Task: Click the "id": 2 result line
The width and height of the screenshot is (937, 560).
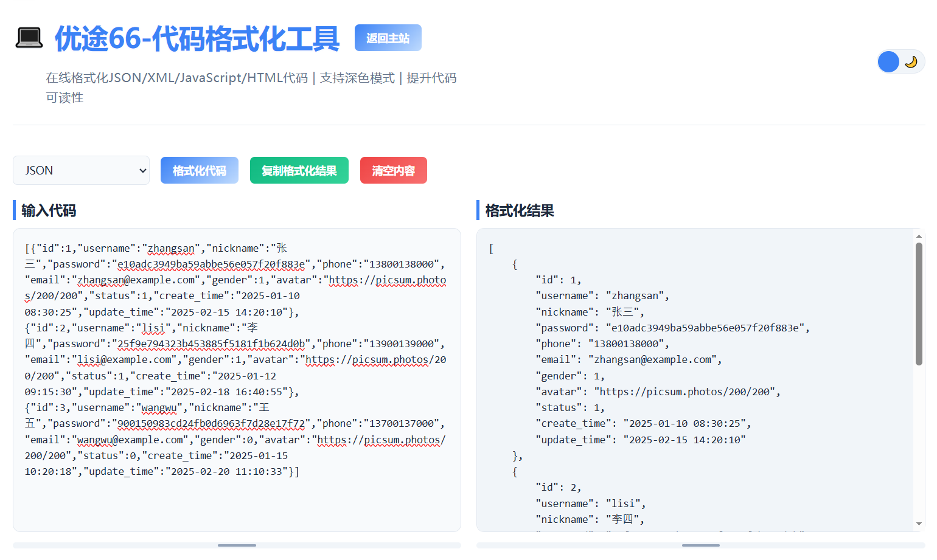Action: [559, 487]
